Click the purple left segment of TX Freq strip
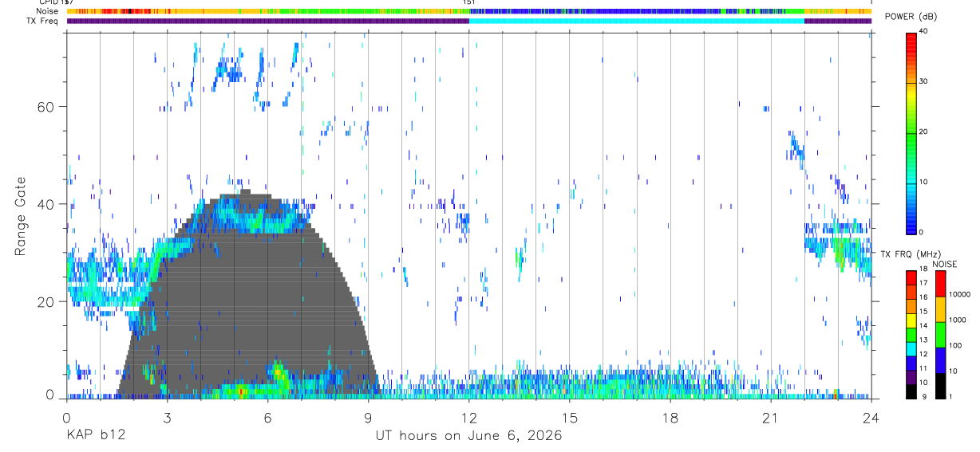The width and height of the screenshot is (980, 452). click(267, 21)
